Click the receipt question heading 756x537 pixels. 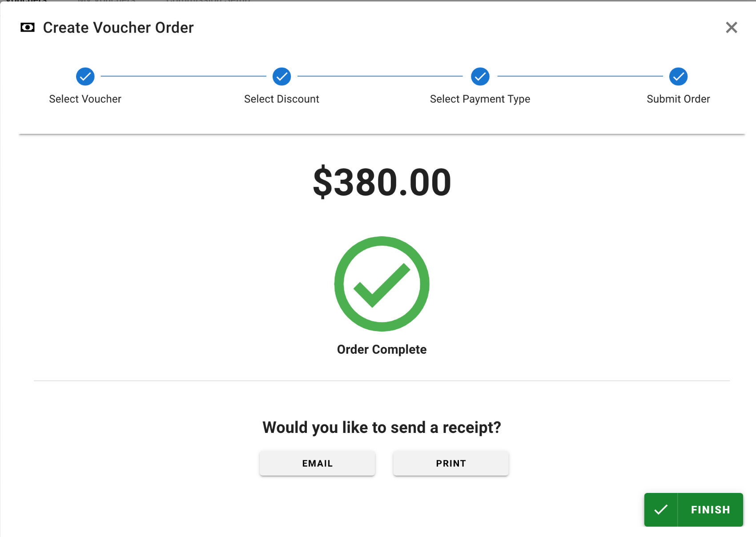pyautogui.click(x=382, y=427)
